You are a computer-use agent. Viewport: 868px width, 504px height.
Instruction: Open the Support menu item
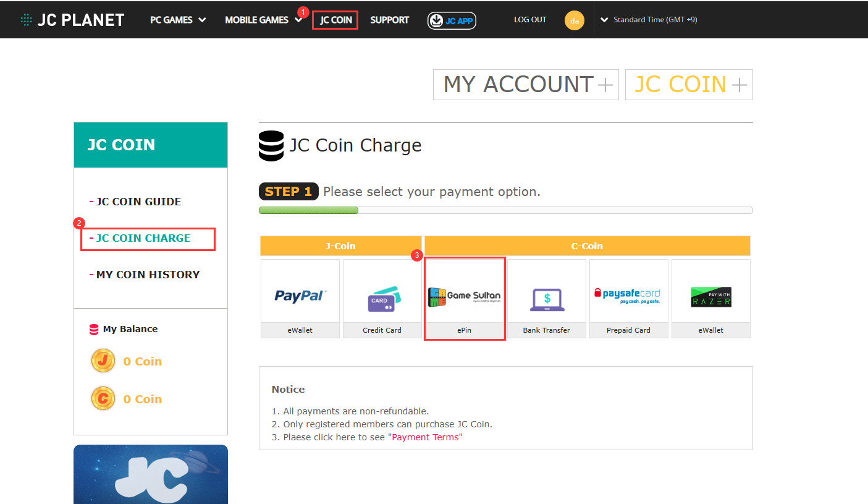point(389,20)
